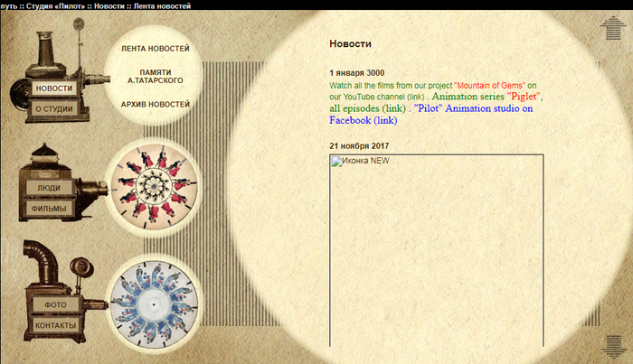Open the КОНТАКТЫ section

tap(55, 325)
